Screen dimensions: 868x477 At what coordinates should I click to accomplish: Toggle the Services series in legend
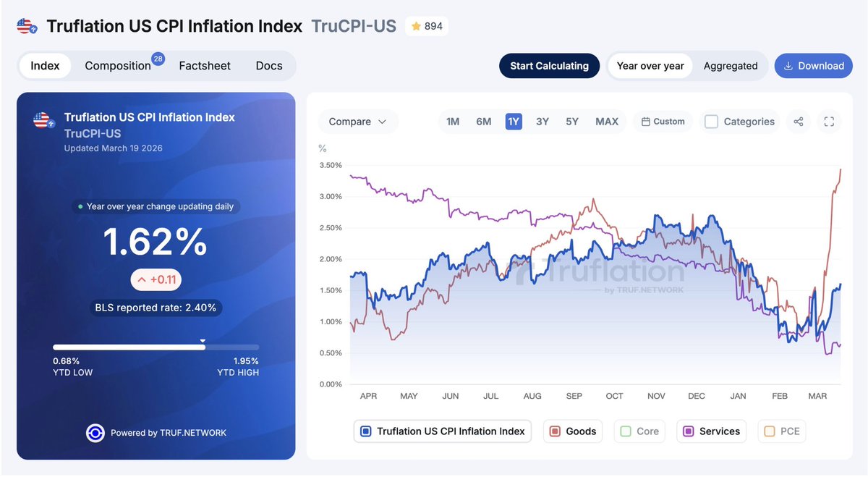pyautogui.click(x=711, y=431)
